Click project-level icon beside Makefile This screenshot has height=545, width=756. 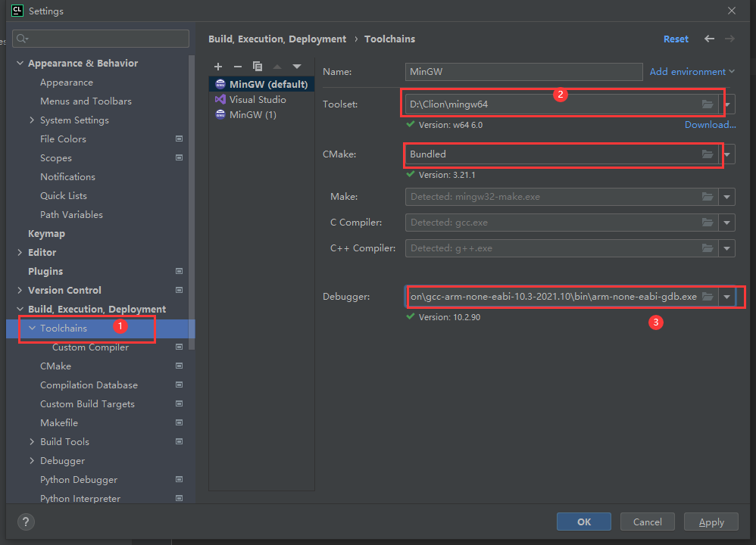[179, 422]
